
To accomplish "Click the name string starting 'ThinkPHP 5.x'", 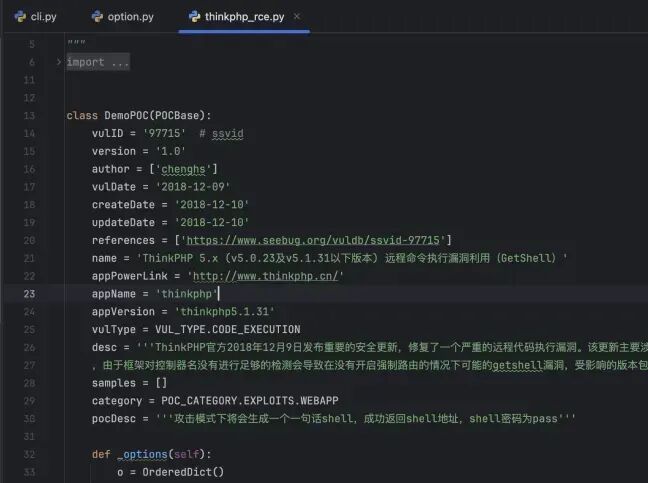I will [352, 258].
